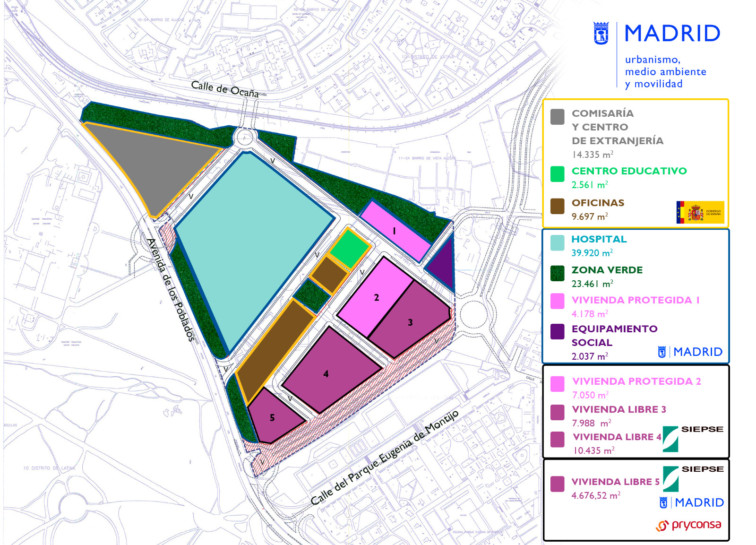
Task: Click the MADRID logo above pryconsa
Action: (x=691, y=502)
